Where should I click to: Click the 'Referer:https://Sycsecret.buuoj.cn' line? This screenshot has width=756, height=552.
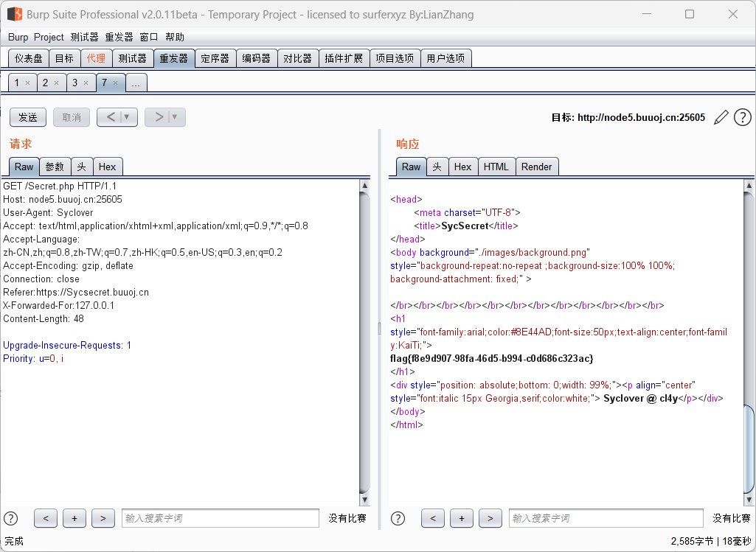pyautogui.click(x=76, y=292)
